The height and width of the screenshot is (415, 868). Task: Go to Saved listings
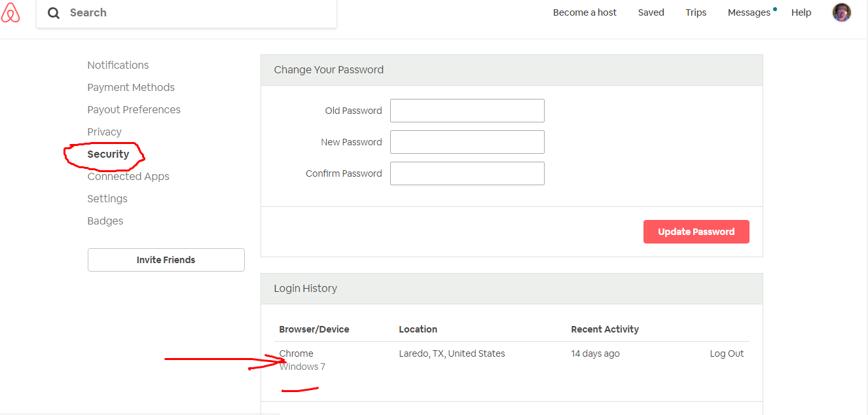pyautogui.click(x=651, y=12)
